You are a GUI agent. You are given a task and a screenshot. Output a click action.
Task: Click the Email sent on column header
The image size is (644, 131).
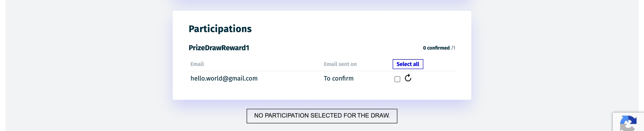pos(340,64)
